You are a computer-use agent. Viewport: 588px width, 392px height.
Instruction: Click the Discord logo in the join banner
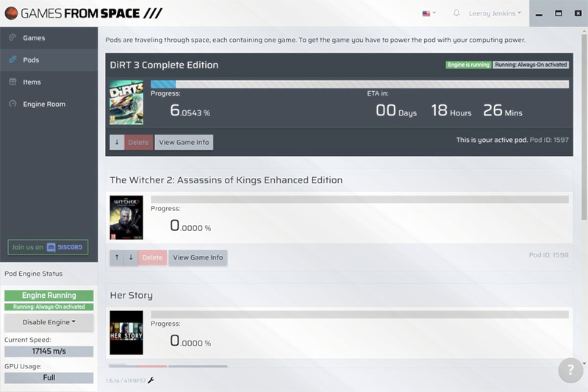point(65,247)
